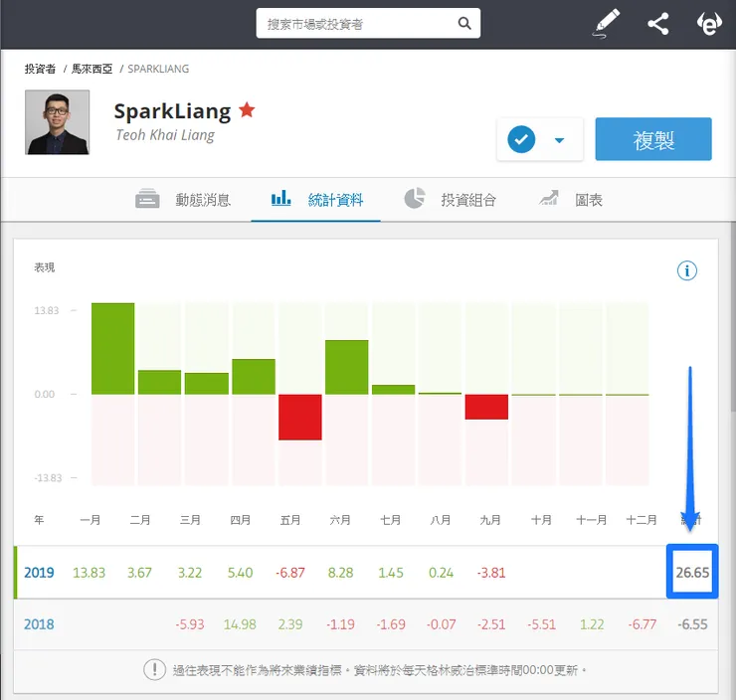
Task: Click the red star badge beside SparkLiang
Action: 247,110
